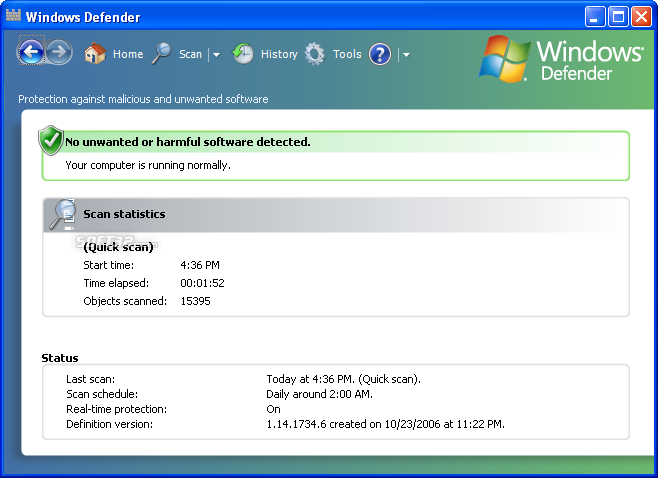658x478 pixels.
Task: Click the Time elapsed value 00:01:52
Action: click(x=202, y=283)
